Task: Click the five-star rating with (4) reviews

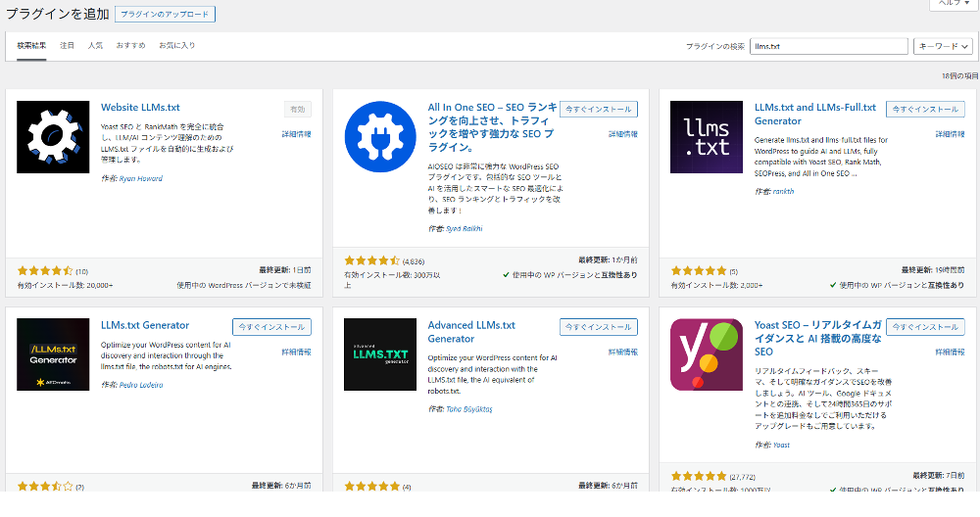Action: click(371, 487)
